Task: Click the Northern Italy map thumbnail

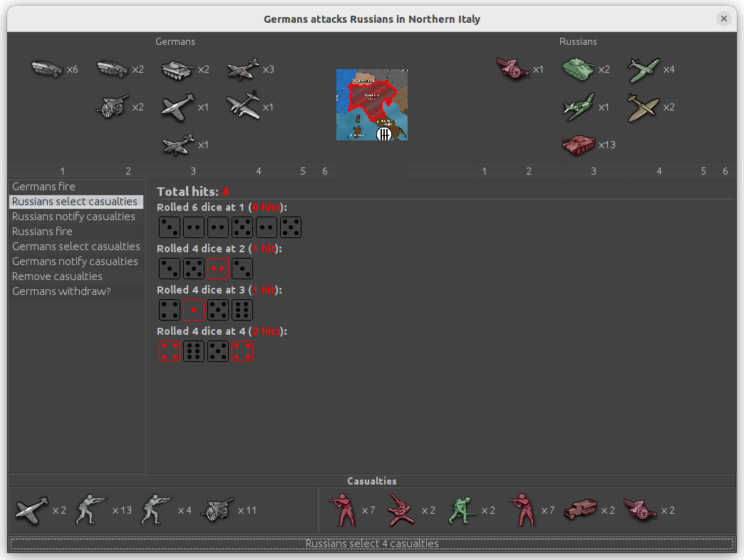Action: coord(372,105)
